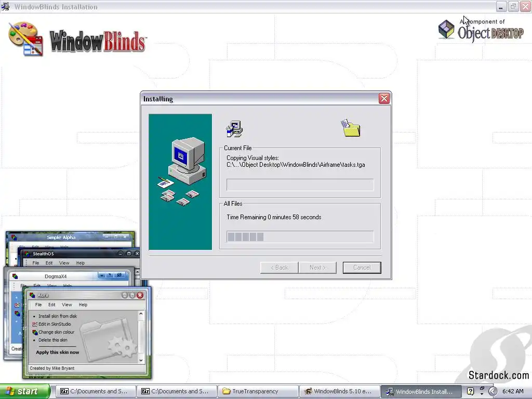The width and height of the screenshot is (532, 399).
Task: Open File menu in the StealthOS window
Action: tap(36, 263)
